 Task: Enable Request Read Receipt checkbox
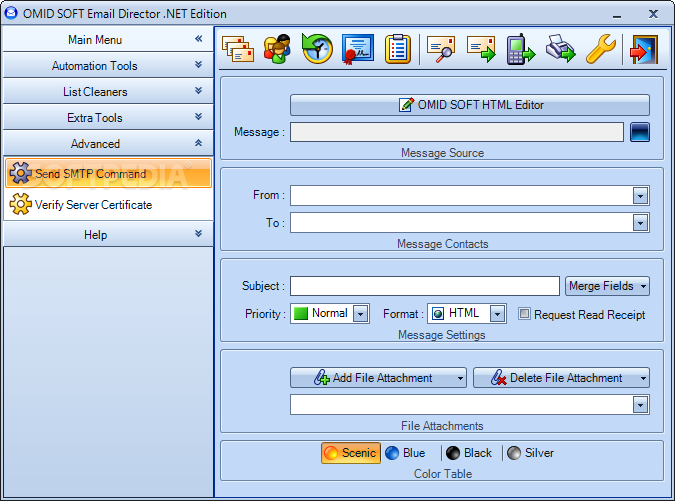point(524,314)
